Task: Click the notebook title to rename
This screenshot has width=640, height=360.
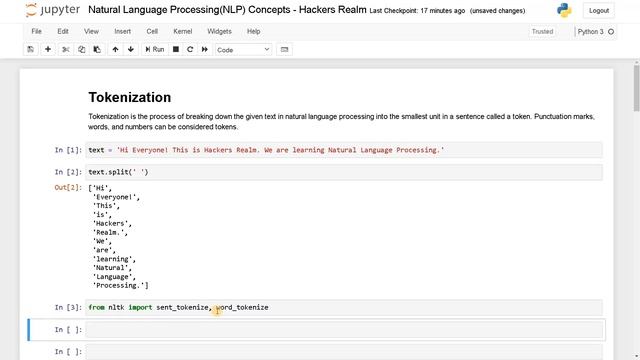Action: pyautogui.click(x=227, y=10)
